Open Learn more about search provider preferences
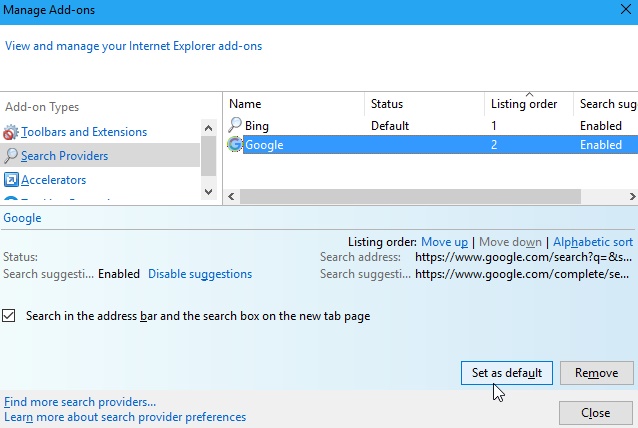Image resolution: width=638 pixels, height=428 pixels. click(125, 417)
